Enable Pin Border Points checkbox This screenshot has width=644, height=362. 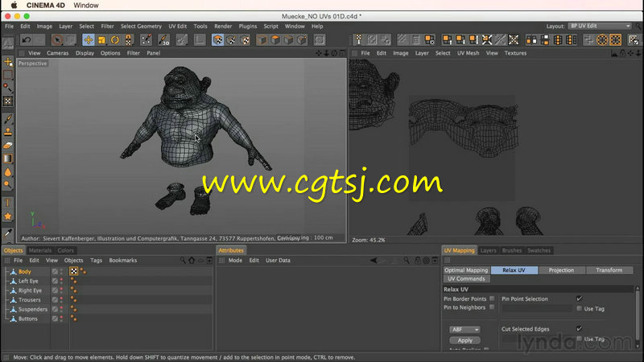492,298
